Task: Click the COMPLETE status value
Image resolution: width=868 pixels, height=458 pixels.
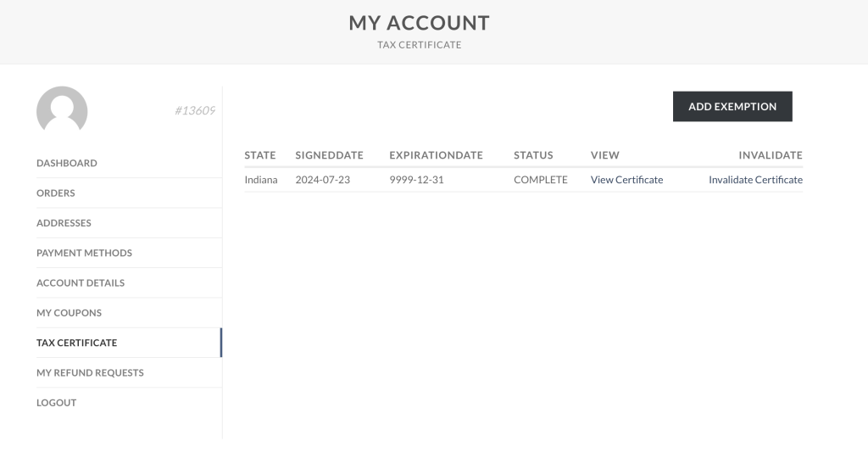Action: point(540,180)
